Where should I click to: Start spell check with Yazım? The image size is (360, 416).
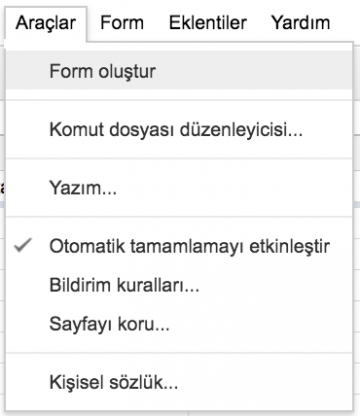click(x=179, y=188)
